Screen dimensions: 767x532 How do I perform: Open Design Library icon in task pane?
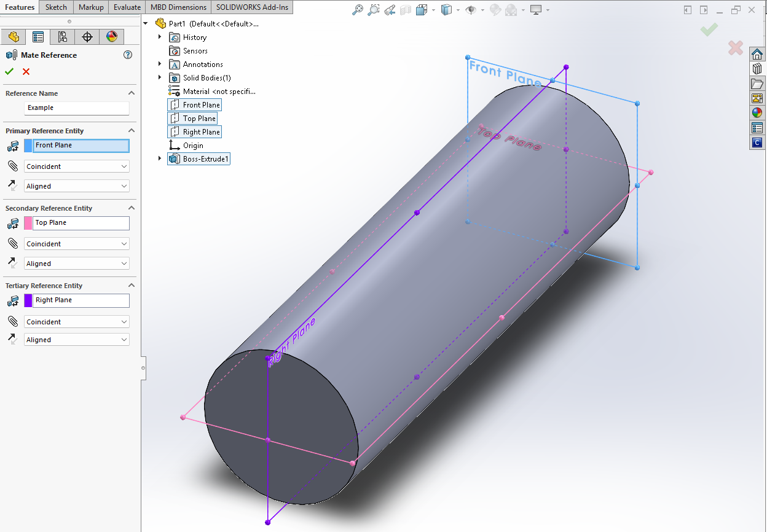[757, 69]
